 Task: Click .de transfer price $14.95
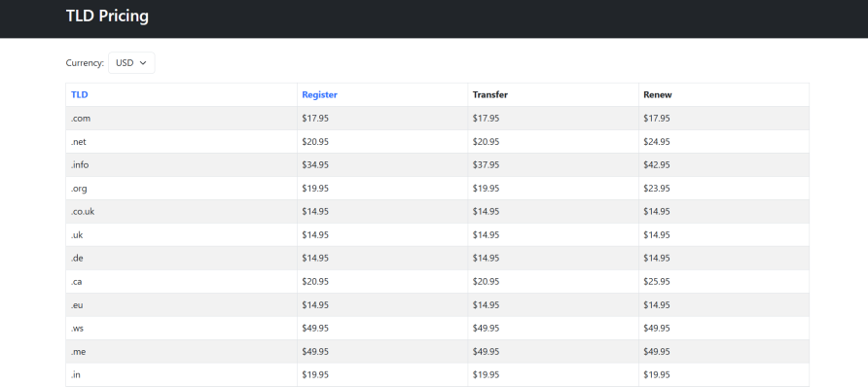click(486, 259)
